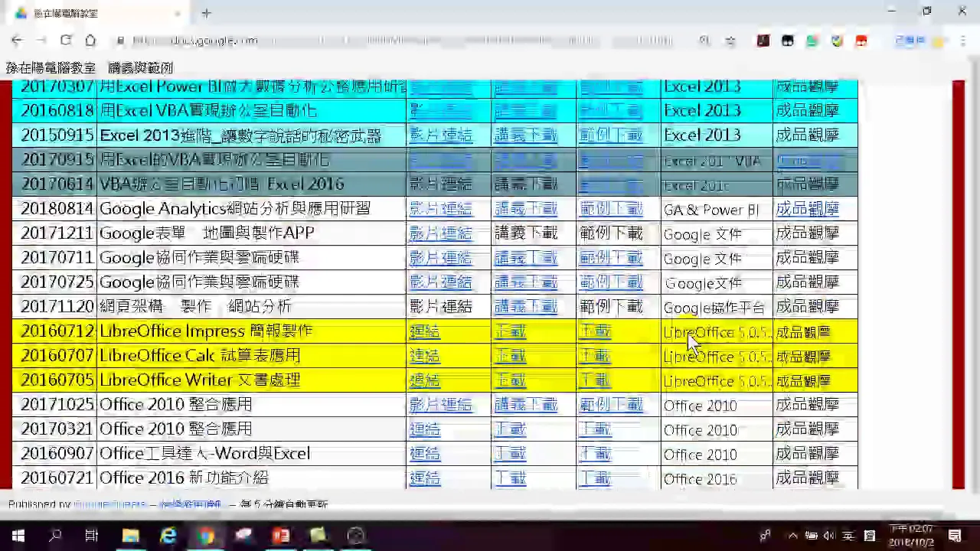Open the browser home page icon
Viewport: 980px width, 551px height.
pos(90,41)
